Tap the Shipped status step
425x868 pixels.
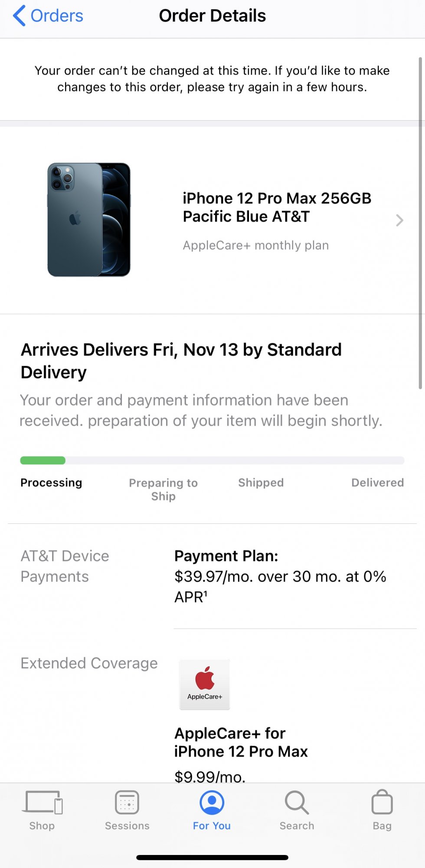261,483
